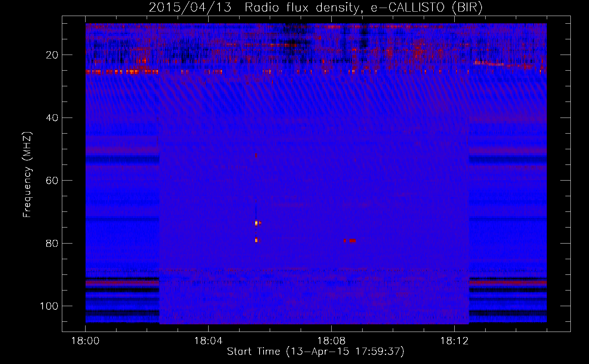Click the 'Frequency (MHZ)' axis label

click(27, 174)
